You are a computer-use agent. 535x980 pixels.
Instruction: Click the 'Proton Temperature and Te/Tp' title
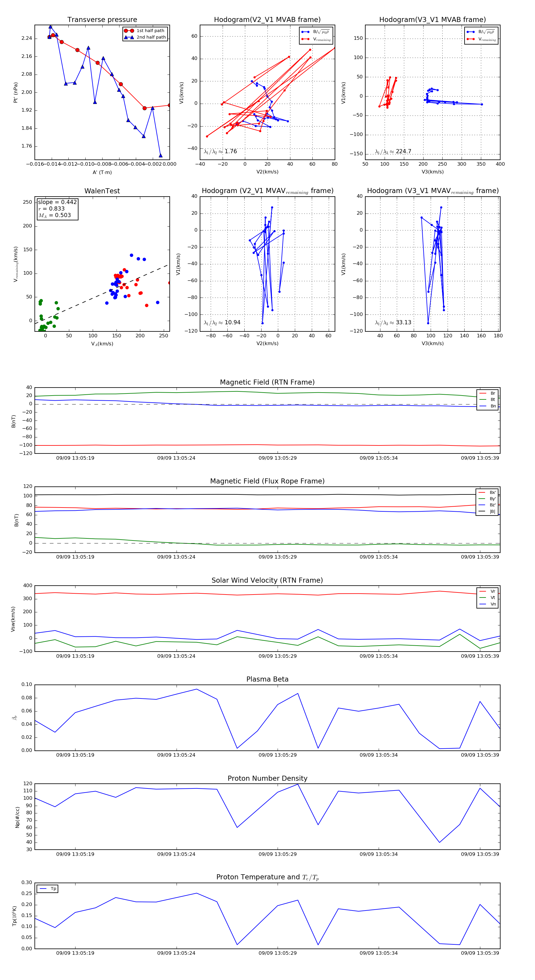(267, 877)
